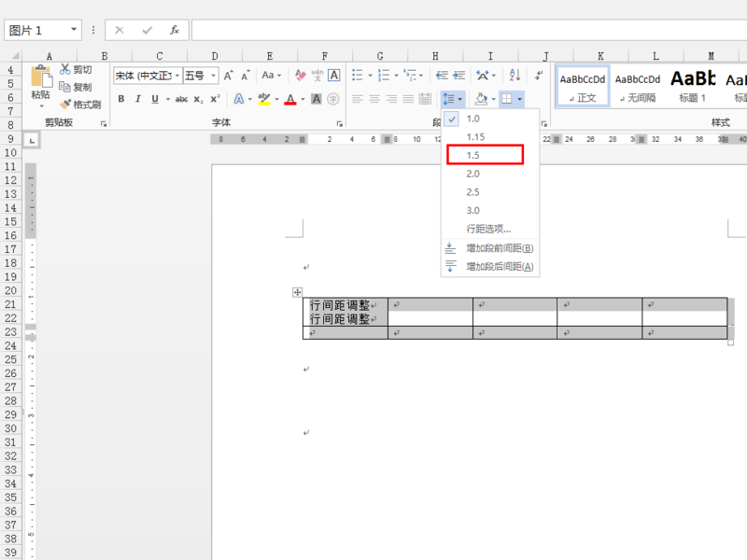Viewport: 747px width, 560px height.
Task: Click the Decrease Indent icon
Action: tap(442, 75)
